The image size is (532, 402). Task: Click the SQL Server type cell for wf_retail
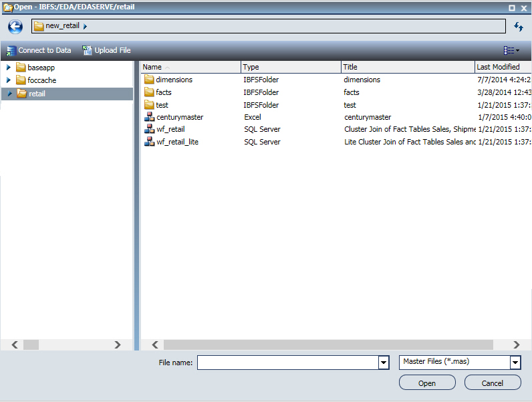coord(262,129)
